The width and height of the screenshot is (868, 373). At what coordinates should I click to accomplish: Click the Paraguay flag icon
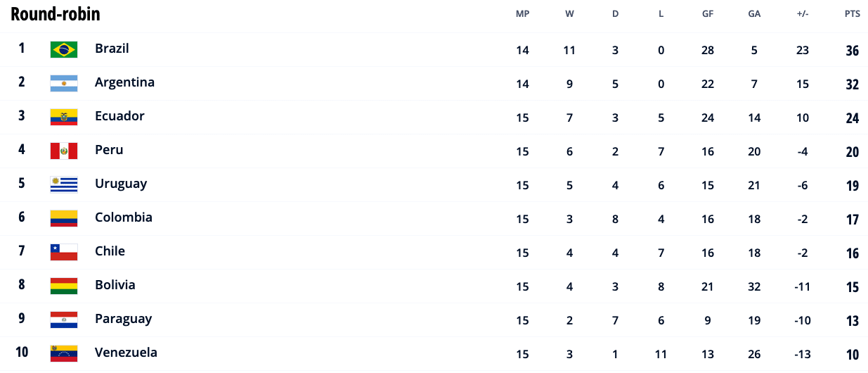pyautogui.click(x=64, y=320)
